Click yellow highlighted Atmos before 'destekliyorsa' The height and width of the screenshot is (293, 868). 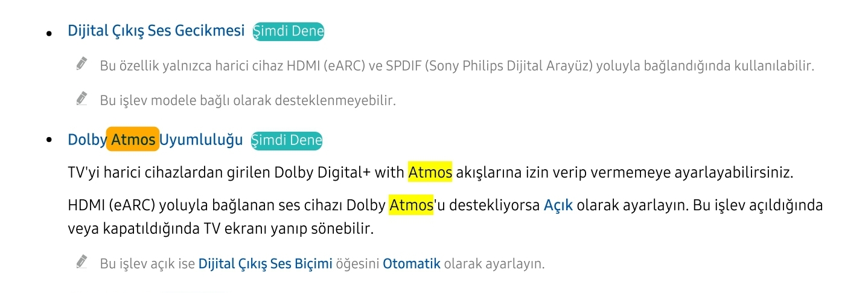(412, 205)
